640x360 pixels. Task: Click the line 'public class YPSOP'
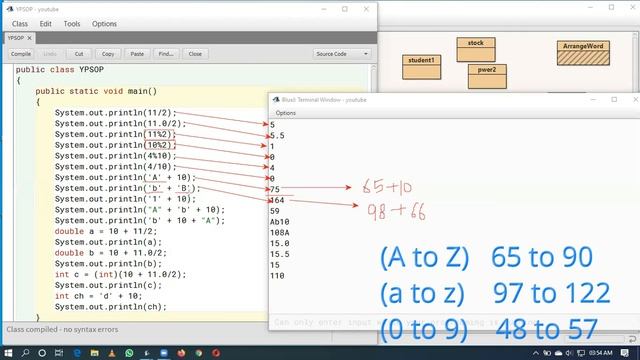pos(60,69)
